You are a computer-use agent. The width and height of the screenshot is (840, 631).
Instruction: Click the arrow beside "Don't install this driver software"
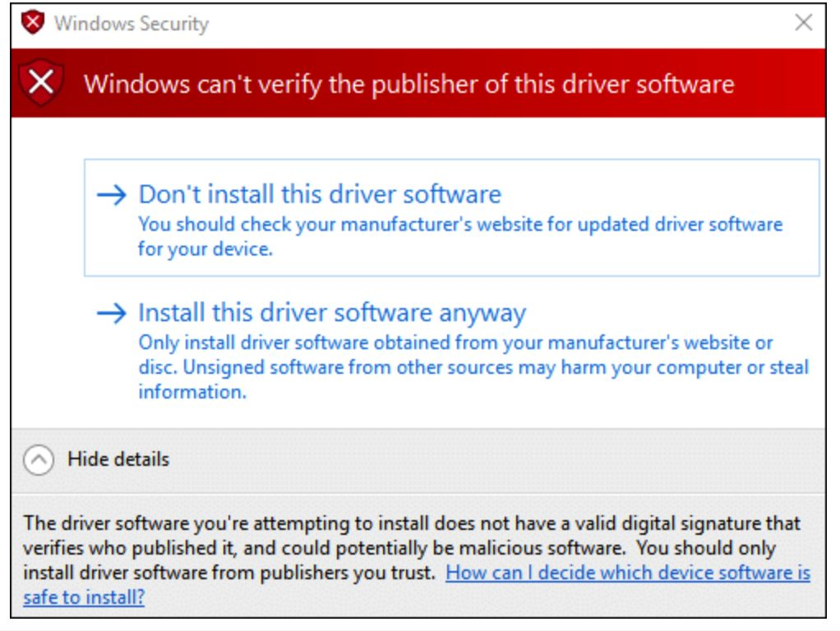[112, 195]
